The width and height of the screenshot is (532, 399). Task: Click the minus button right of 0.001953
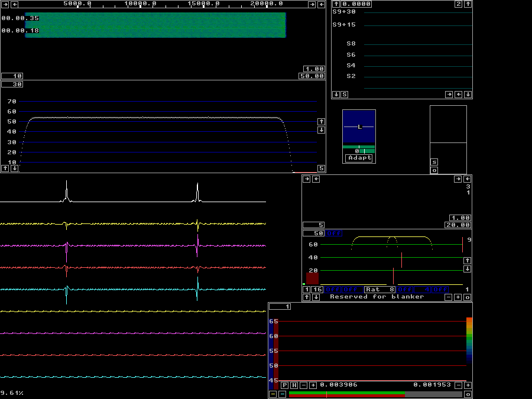coord(458,385)
